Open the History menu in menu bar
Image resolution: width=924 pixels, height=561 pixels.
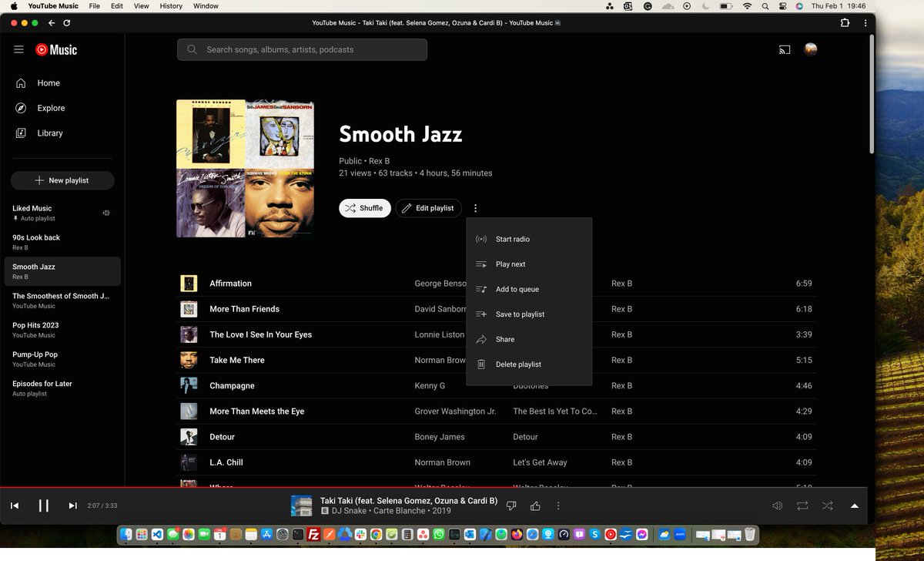(x=171, y=5)
